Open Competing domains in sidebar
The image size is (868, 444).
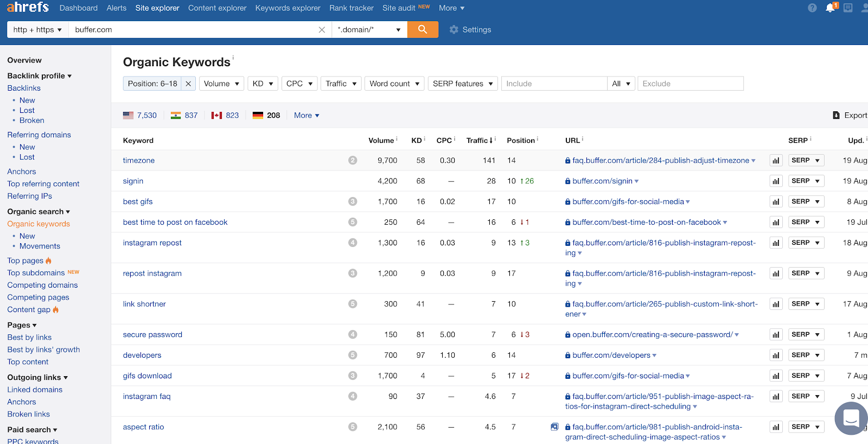click(42, 285)
